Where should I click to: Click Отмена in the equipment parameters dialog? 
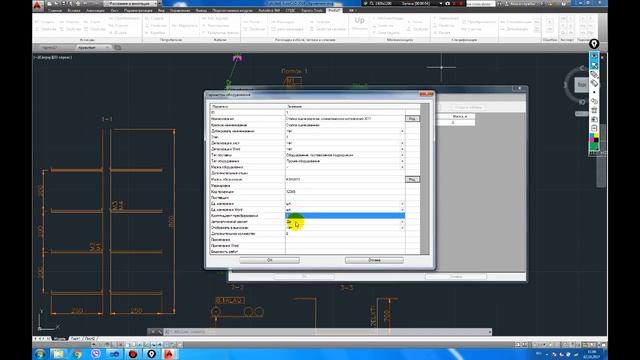(x=374, y=260)
